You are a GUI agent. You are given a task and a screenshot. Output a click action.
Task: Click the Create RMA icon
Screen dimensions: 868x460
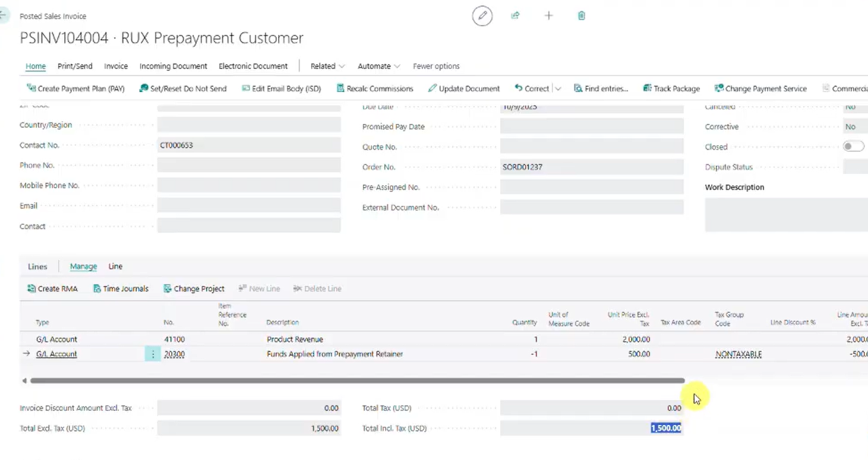point(31,288)
